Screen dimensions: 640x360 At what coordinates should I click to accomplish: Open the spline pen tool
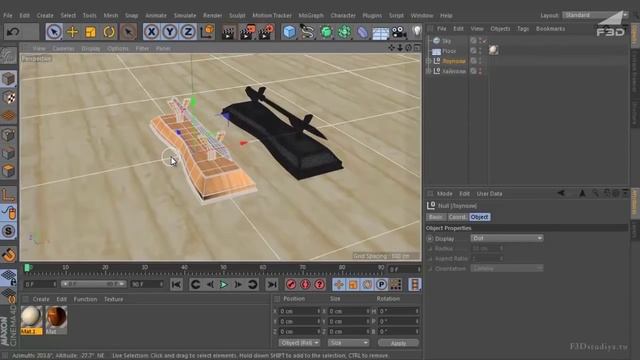pos(307,32)
